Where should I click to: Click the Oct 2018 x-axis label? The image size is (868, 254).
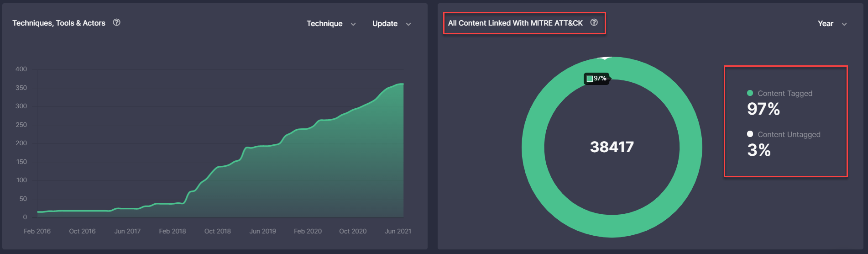click(218, 231)
